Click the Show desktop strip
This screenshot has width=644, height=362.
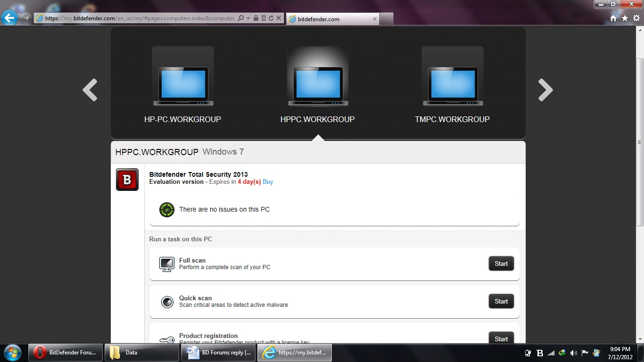(641, 353)
